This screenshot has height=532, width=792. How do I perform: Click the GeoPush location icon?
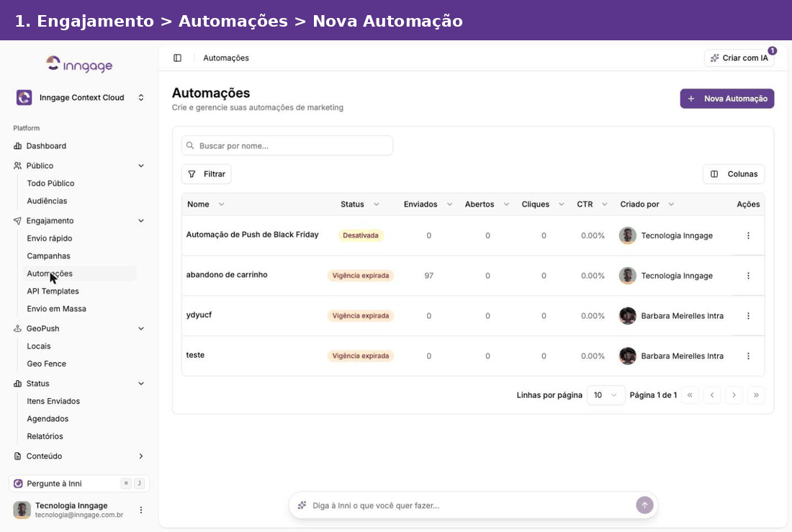(18, 328)
